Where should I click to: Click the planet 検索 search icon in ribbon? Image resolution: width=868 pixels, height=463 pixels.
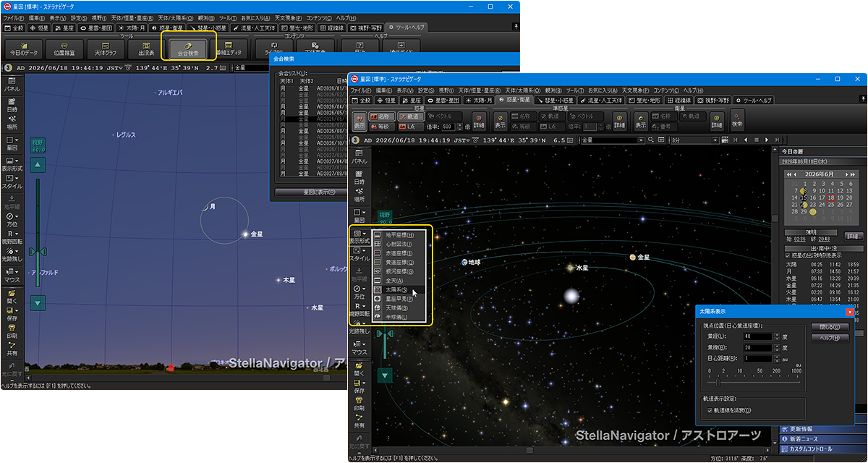click(736, 120)
